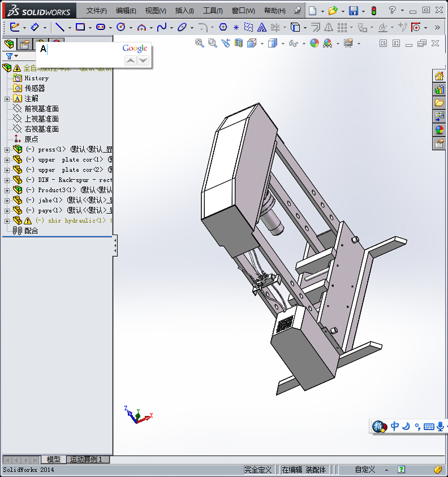This screenshot has width=448, height=477.
Task: Select the Circle sketch tool
Action: click(x=121, y=27)
